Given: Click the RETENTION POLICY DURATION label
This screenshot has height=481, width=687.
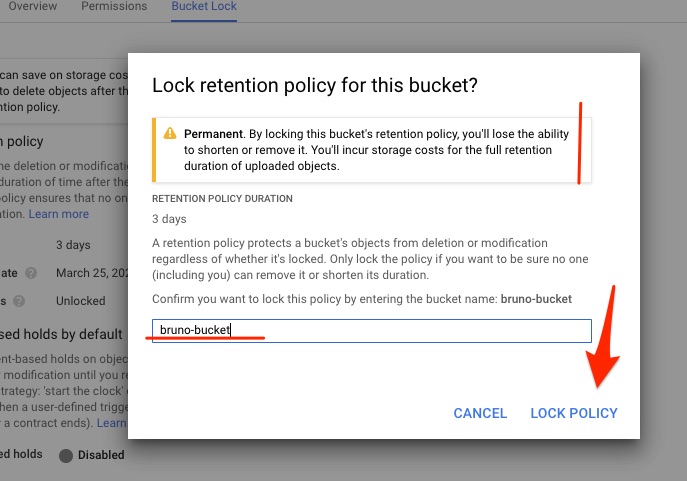Looking at the screenshot, I should pos(222,198).
